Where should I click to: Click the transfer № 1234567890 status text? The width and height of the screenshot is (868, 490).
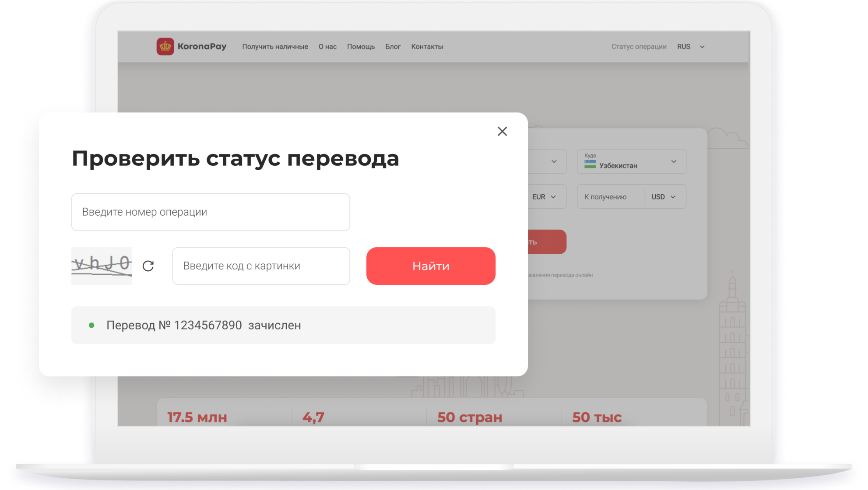[x=204, y=325]
